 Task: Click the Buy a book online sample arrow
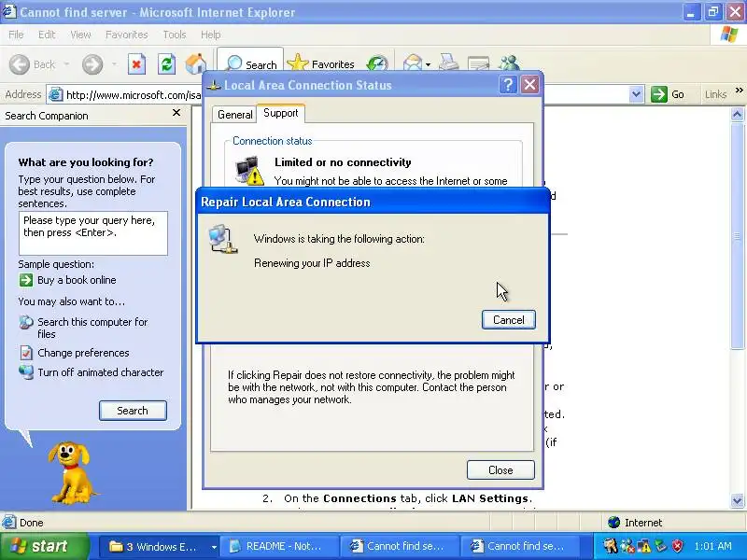click(x=26, y=280)
